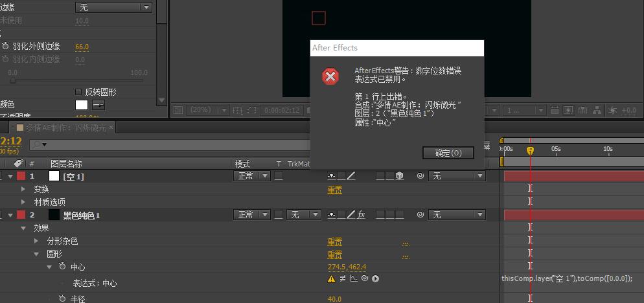Open the TrkMat 无 dropdown on 黑色纯色 1

(x=303, y=214)
